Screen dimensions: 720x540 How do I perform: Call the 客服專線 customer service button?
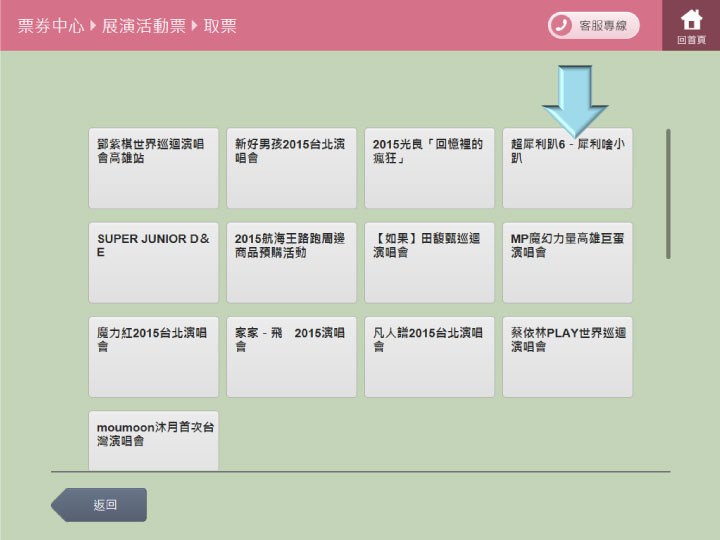click(x=593, y=25)
